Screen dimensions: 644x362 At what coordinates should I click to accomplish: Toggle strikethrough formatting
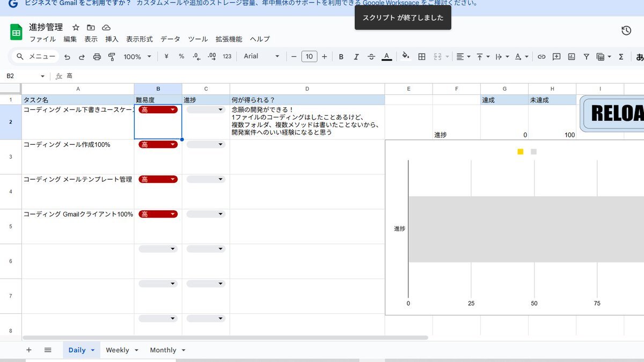pyautogui.click(x=371, y=56)
